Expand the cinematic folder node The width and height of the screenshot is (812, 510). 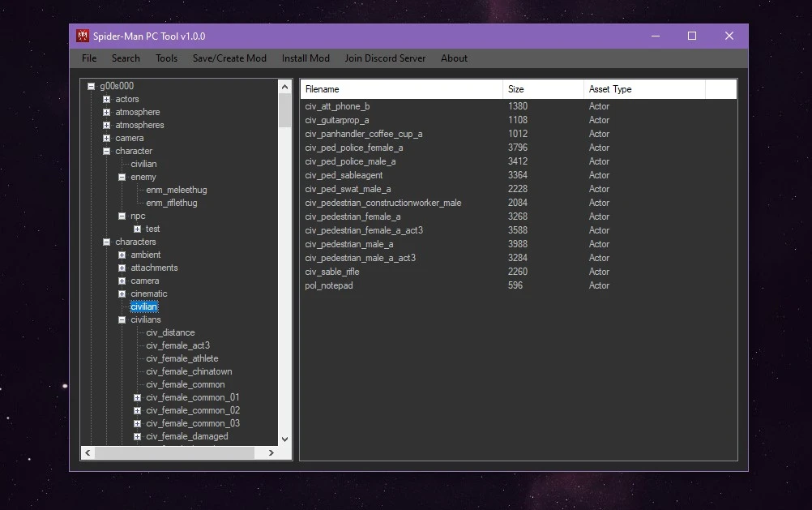pos(122,294)
